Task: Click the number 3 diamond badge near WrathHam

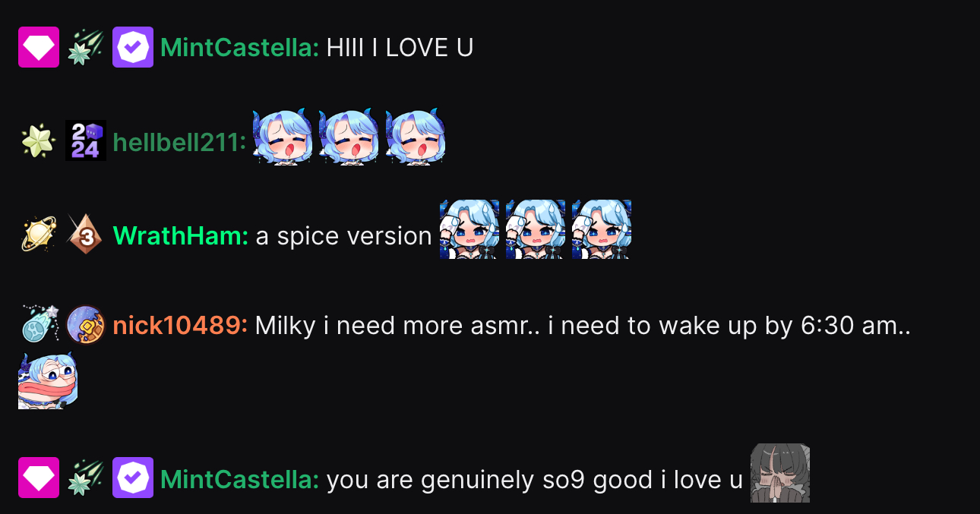Action: tap(86, 235)
